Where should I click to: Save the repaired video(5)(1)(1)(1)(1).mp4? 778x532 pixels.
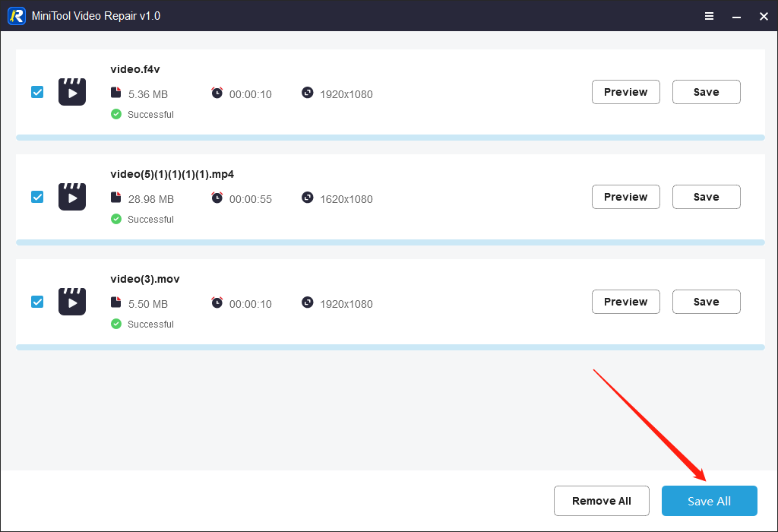tap(706, 197)
